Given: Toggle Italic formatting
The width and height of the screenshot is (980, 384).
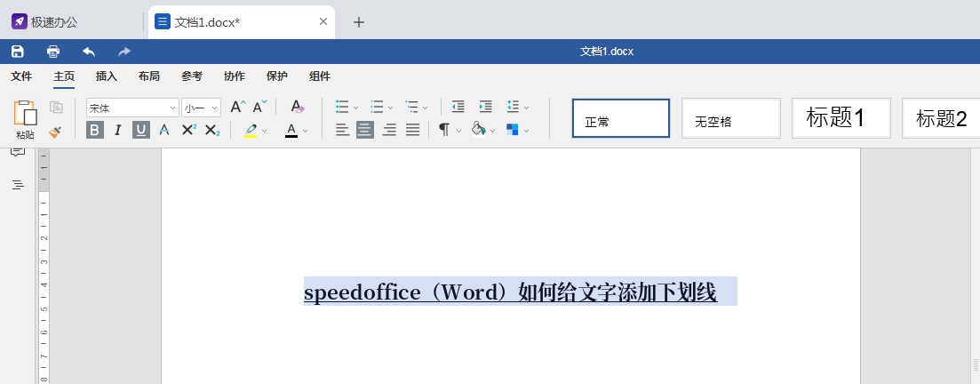Looking at the screenshot, I should tap(117, 130).
